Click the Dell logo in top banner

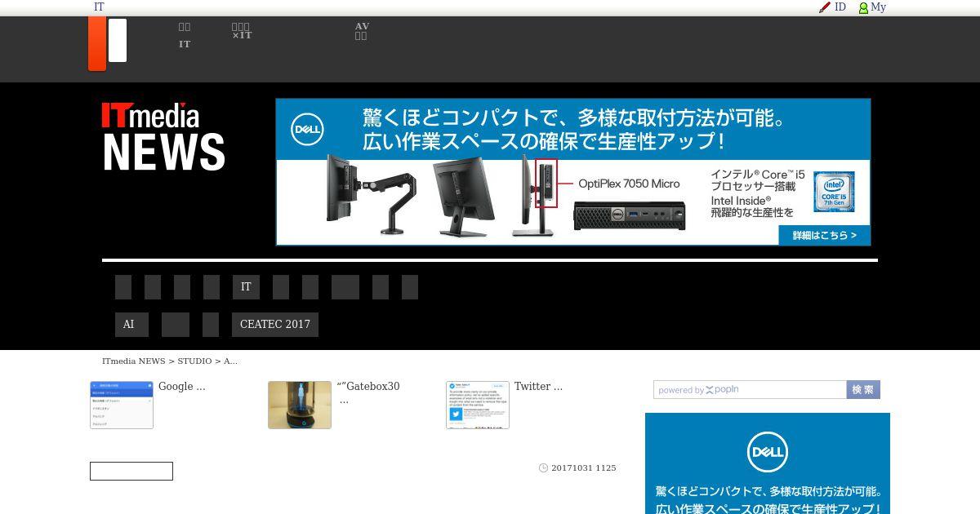pos(308,130)
